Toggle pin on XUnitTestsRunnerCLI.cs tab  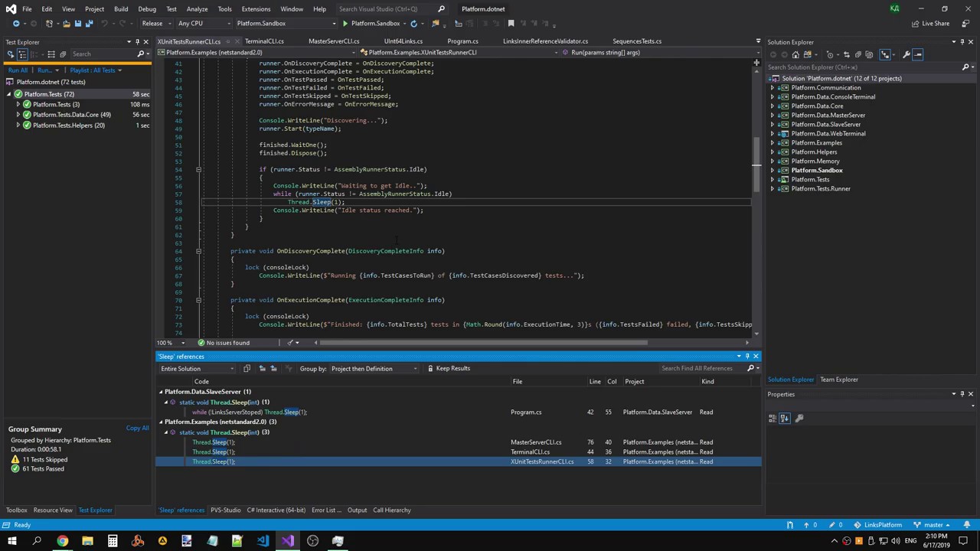click(x=228, y=41)
